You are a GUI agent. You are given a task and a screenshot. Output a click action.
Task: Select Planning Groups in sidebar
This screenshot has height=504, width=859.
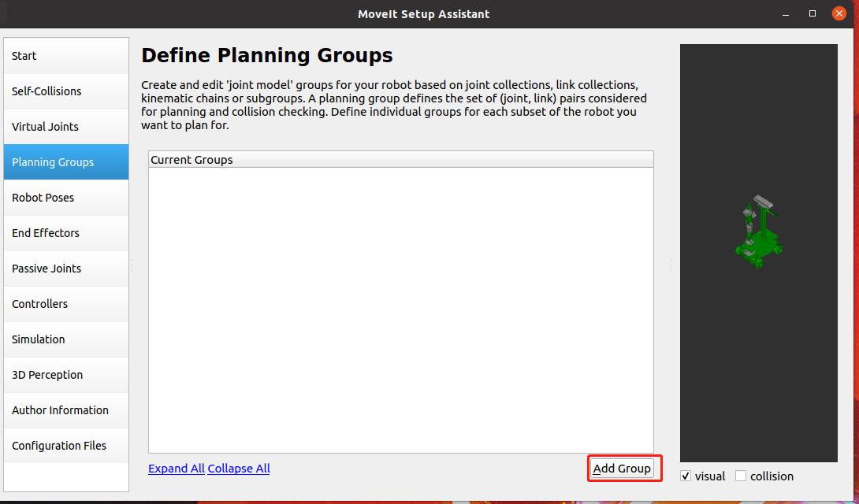[x=66, y=162]
